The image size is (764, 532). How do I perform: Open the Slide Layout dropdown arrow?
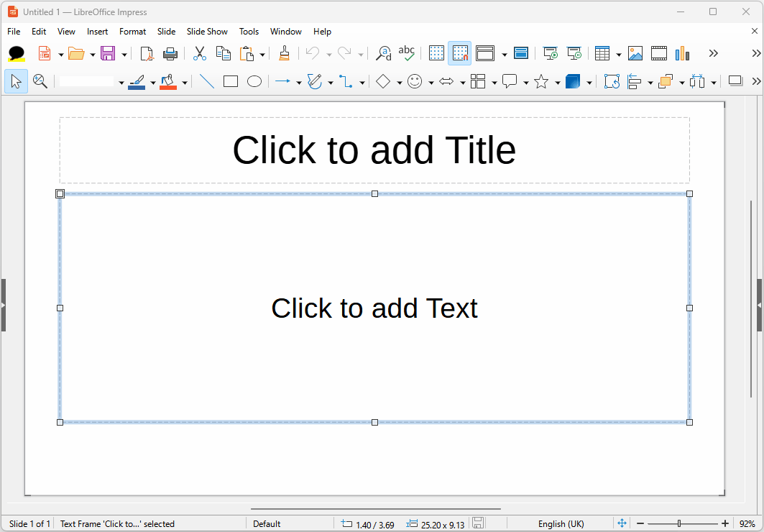[505, 55]
